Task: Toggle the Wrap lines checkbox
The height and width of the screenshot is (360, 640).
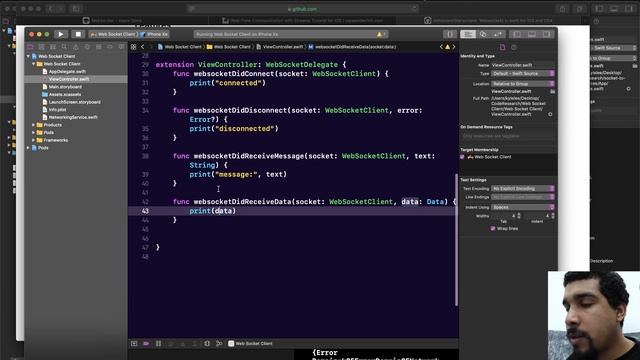Action: (493, 229)
